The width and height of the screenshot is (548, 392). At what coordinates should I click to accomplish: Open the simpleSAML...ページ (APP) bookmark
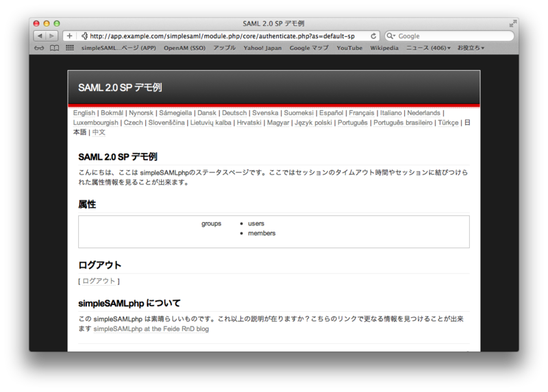[x=119, y=48]
